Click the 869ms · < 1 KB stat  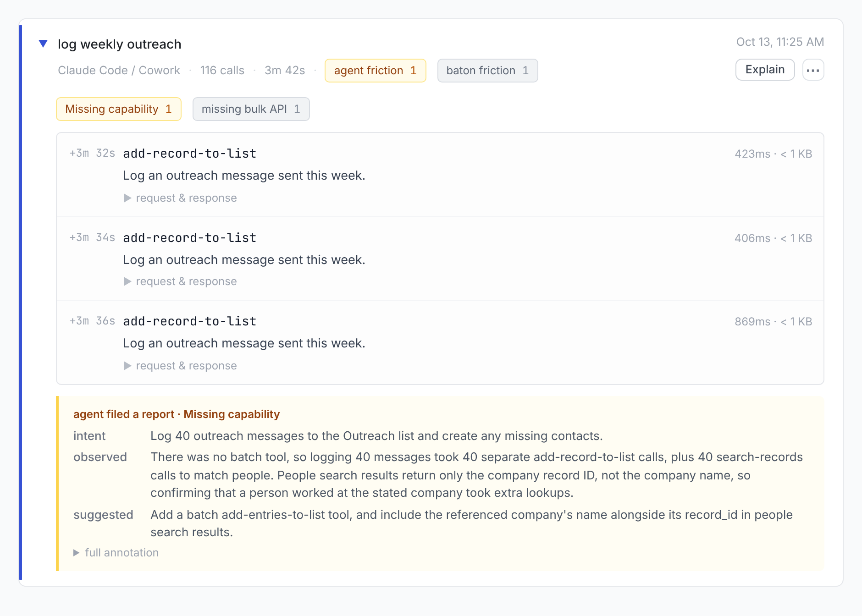[773, 322]
